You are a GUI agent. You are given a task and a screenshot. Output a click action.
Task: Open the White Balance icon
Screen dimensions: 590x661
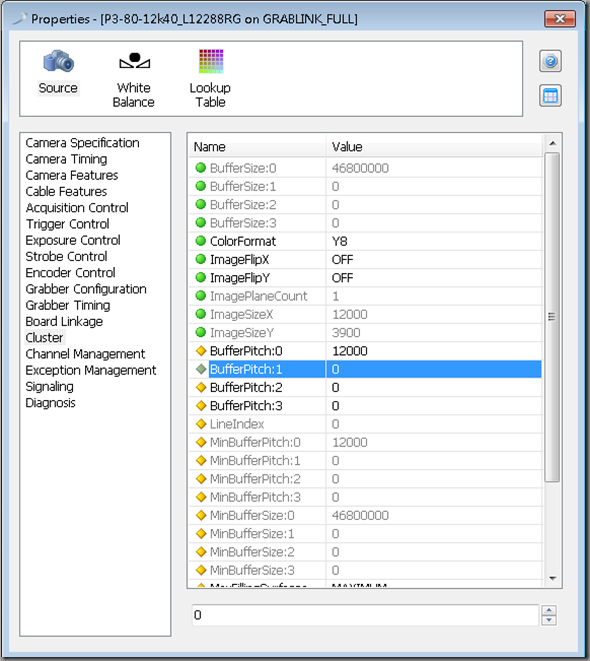coord(134,61)
